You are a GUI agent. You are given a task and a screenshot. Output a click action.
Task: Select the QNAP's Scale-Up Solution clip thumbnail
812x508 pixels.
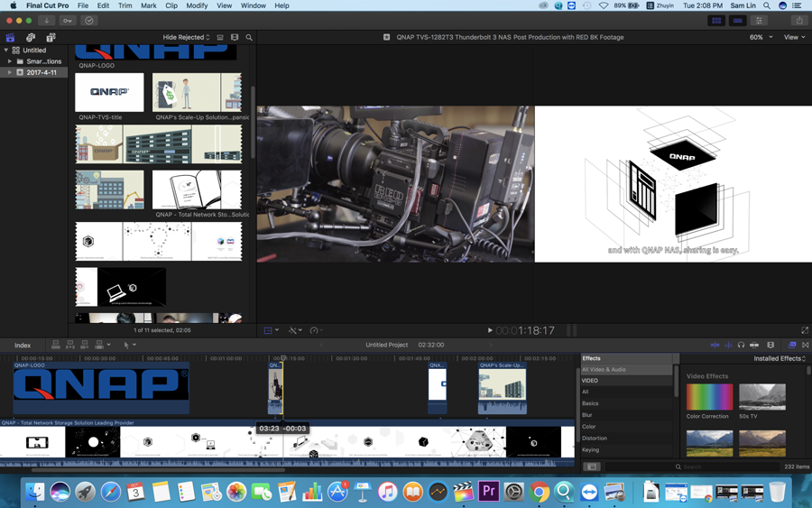click(x=197, y=92)
